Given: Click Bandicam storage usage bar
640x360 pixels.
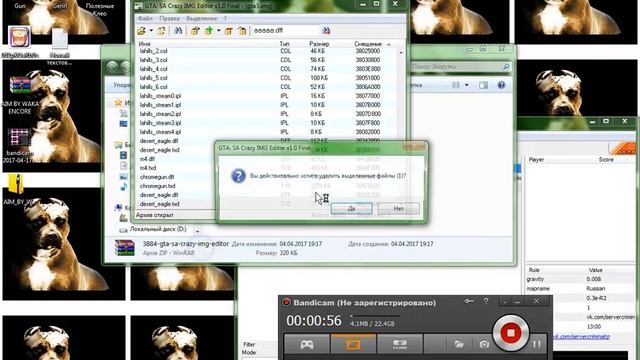Looking at the screenshot, I should (375, 316).
